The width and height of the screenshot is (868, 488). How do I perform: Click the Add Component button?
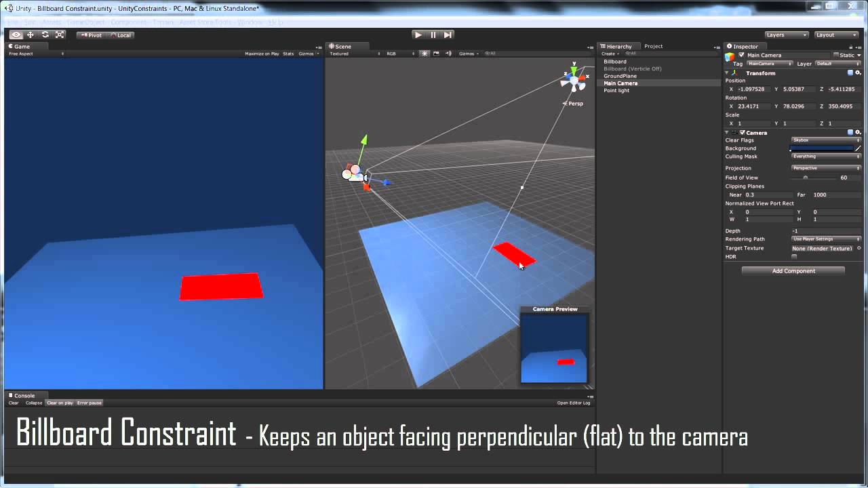[x=793, y=271]
